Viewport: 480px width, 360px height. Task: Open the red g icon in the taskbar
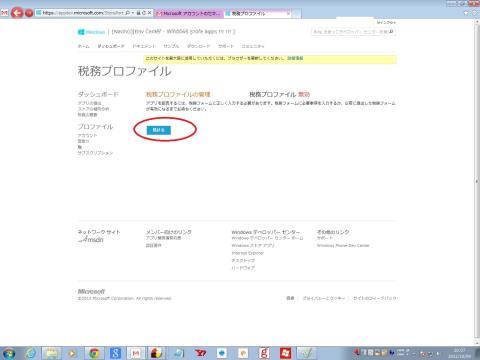click(x=264, y=353)
